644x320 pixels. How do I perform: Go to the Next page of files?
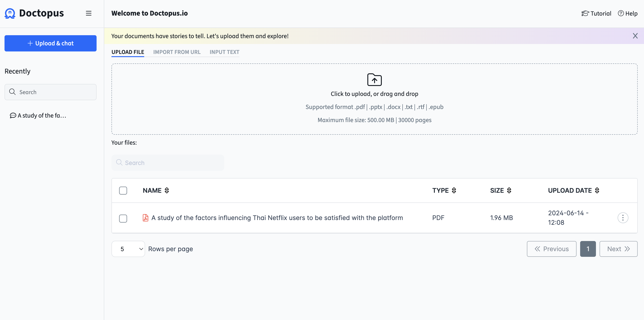(x=618, y=249)
